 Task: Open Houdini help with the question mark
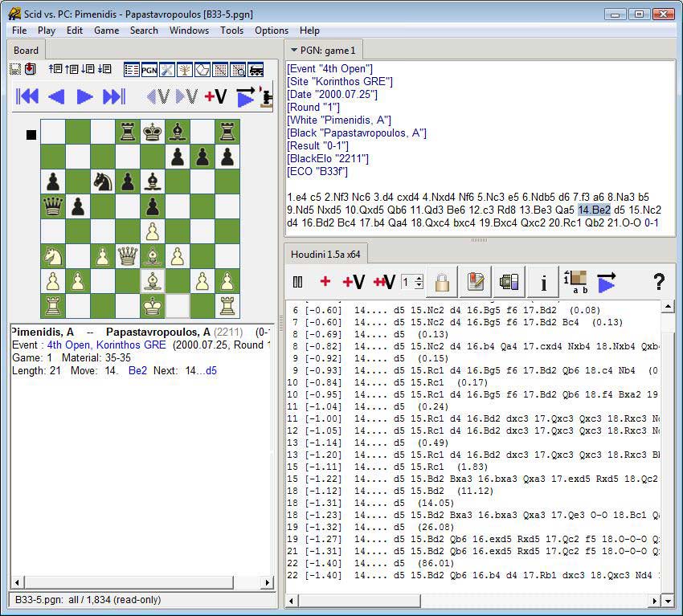658,281
